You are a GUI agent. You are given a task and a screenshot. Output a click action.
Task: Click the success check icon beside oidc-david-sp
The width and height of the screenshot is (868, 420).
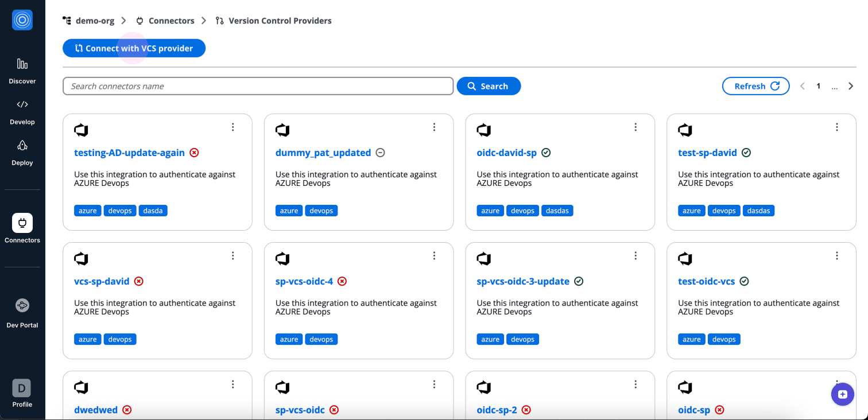(546, 153)
